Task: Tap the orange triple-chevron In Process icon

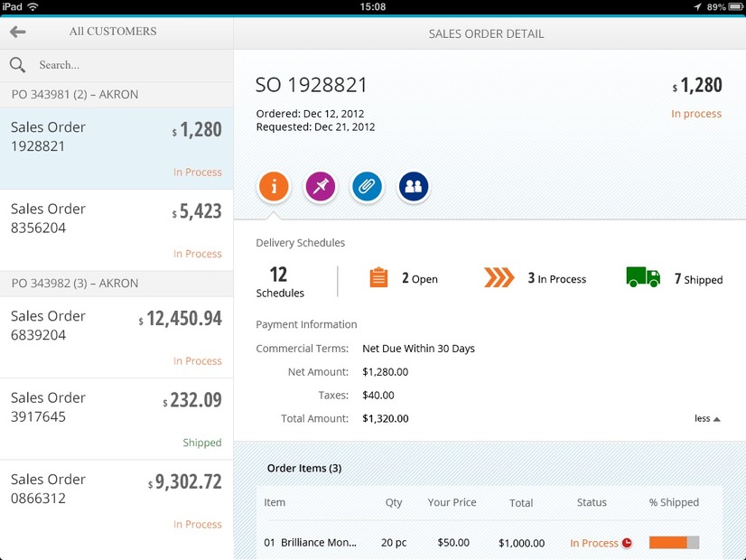Action: pos(499,277)
